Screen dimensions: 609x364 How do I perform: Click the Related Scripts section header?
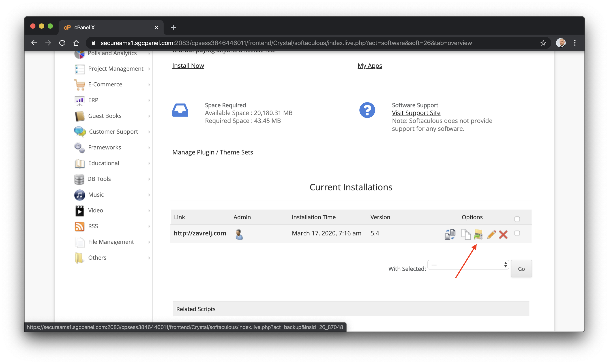pos(351,309)
